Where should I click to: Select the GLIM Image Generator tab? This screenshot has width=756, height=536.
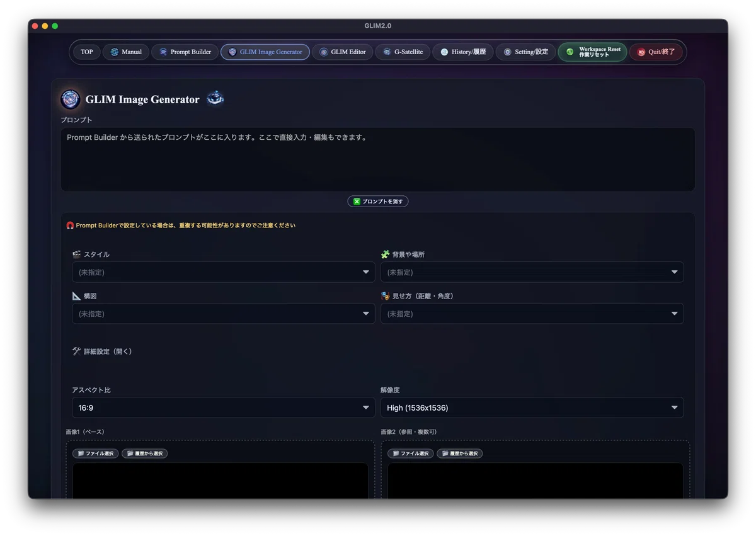click(265, 52)
